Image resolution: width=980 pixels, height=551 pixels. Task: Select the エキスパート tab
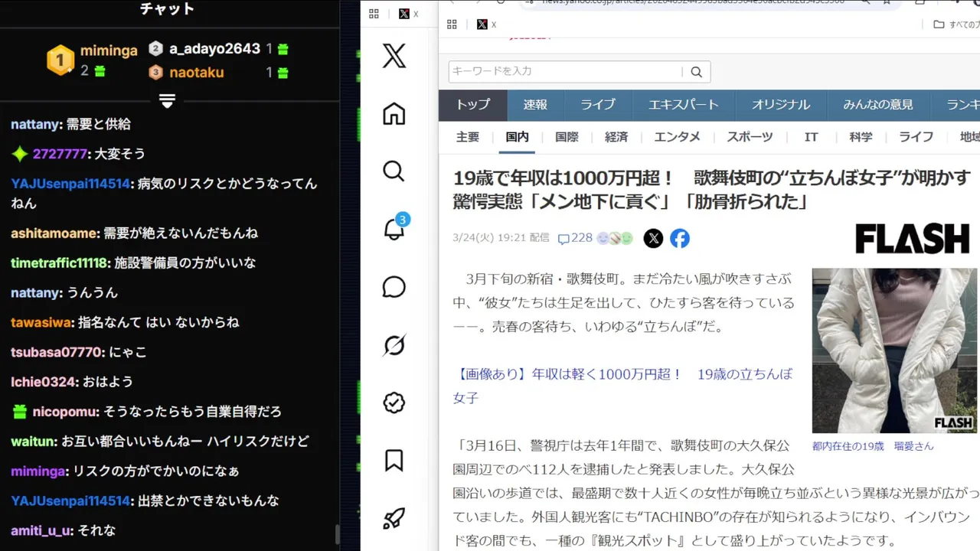point(683,105)
